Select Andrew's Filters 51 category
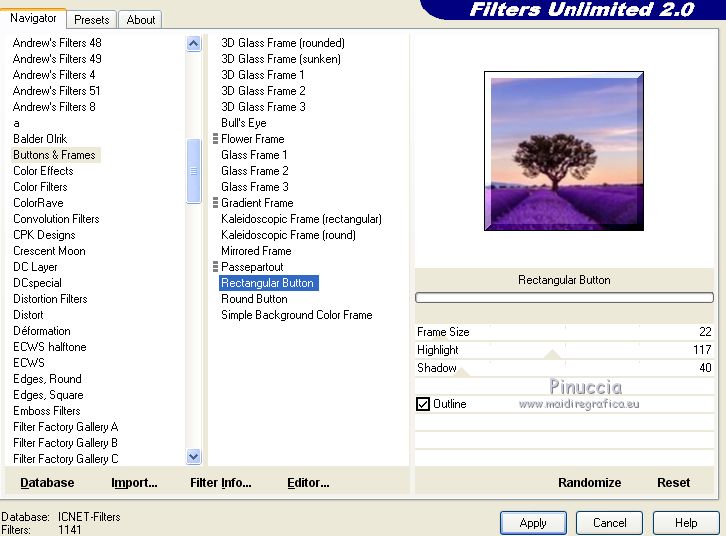 [56, 91]
